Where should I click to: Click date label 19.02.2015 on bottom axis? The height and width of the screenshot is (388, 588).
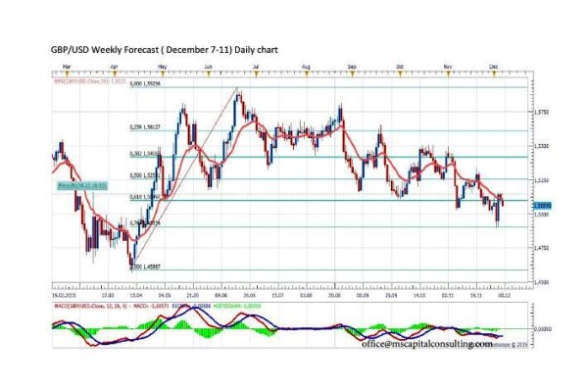[64, 296]
